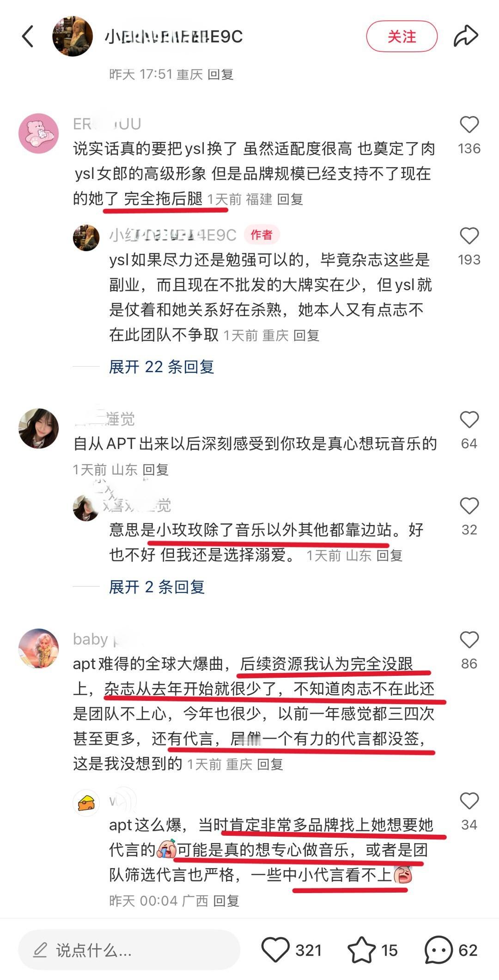Tap heart on reply with 32 likes

[x=469, y=506]
